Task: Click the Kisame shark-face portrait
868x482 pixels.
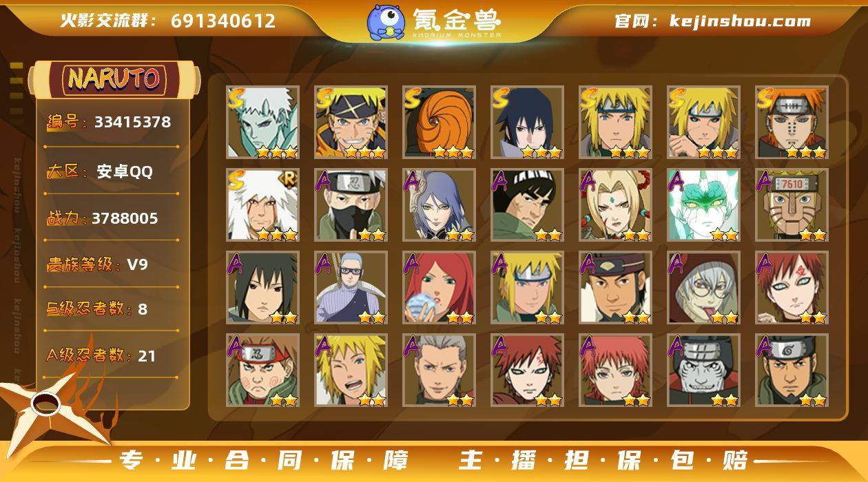Action: (703, 370)
